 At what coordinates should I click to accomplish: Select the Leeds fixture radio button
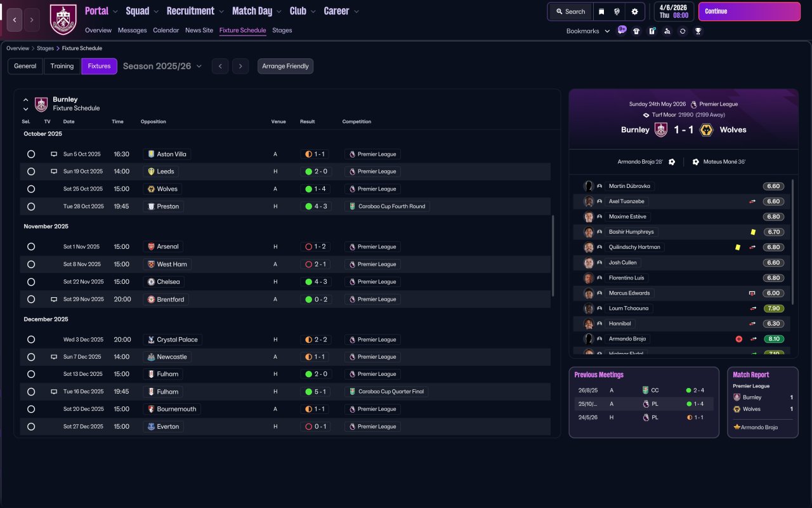tap(31, 171)
